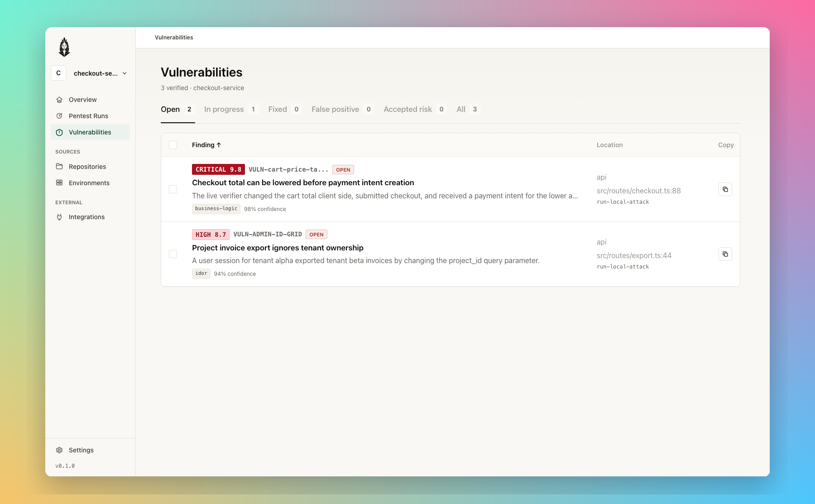The image size is (815, 504).
Task: Open Overview in the sidebar
Action: (90, 100)
